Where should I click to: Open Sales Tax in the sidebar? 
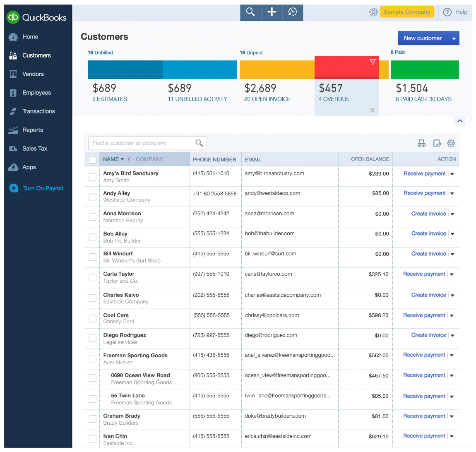click(35, 149)
